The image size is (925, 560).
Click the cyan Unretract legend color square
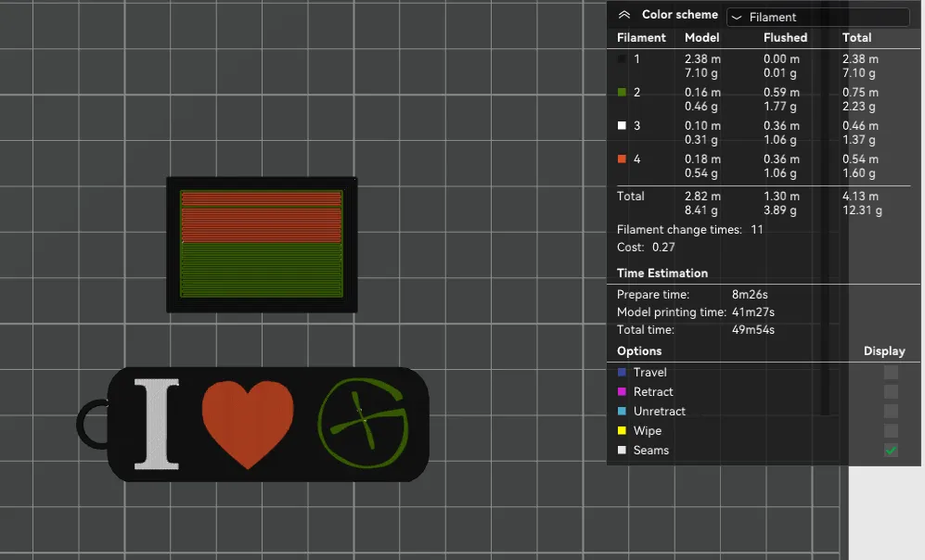[x=622, y=411]
